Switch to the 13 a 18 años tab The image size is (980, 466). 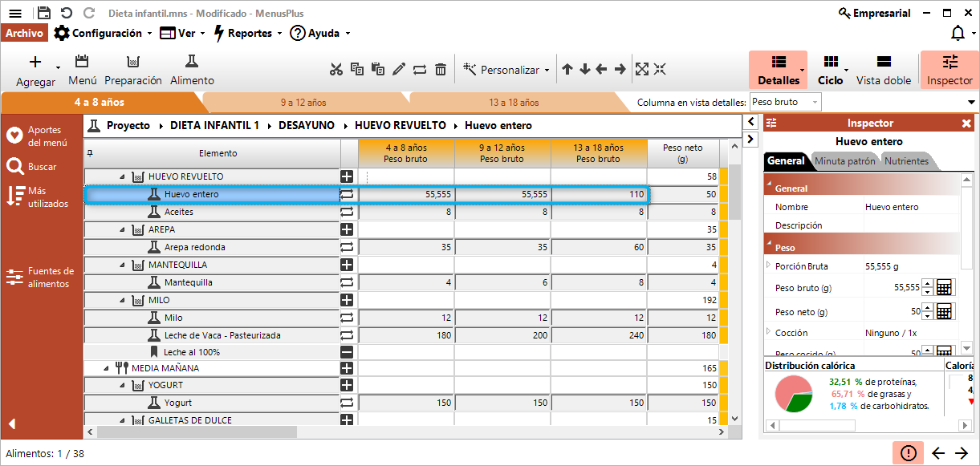(514, 103)
